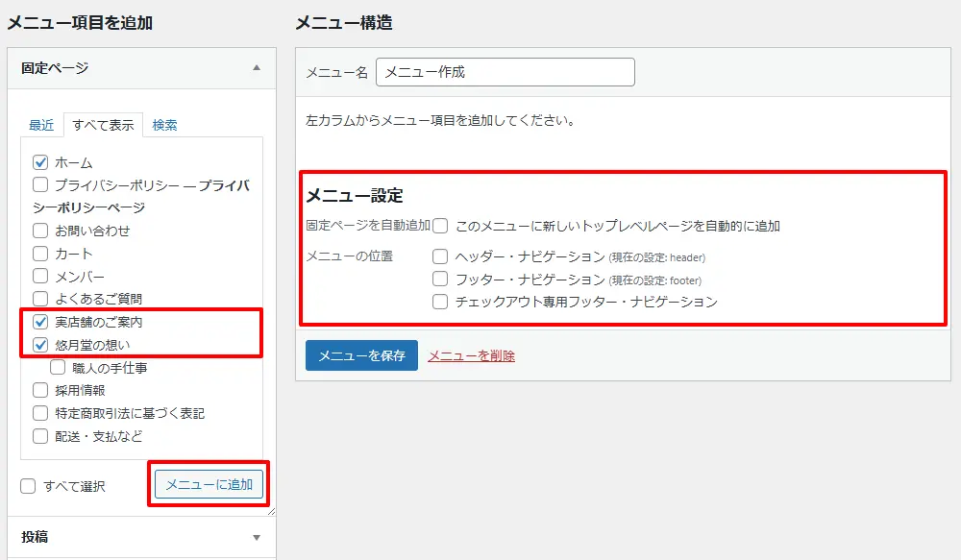Click the メニューを削除 link
The width and height of the screenshot is (961, 560).
(471, 355)
